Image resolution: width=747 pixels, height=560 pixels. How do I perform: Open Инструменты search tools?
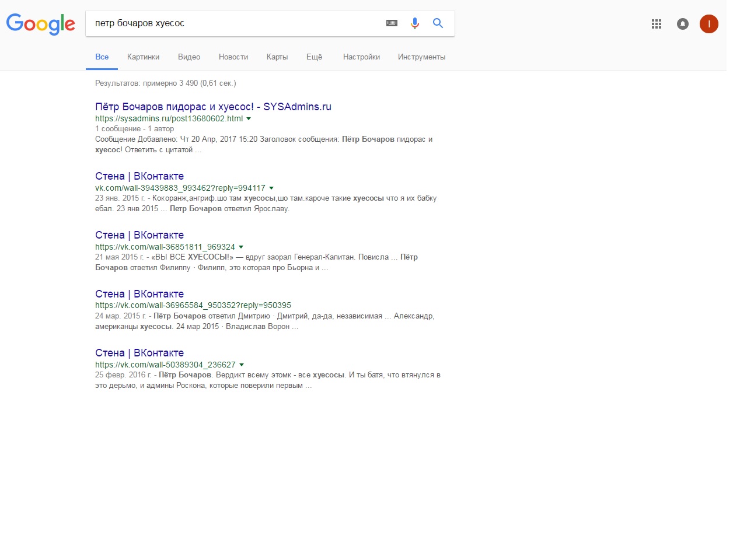(422, 57)
